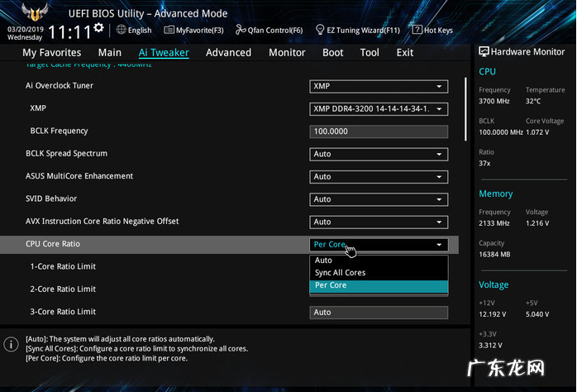Select Auto in CPU Core Ratio list
The image size is (577, 392).
click(323, 261)
